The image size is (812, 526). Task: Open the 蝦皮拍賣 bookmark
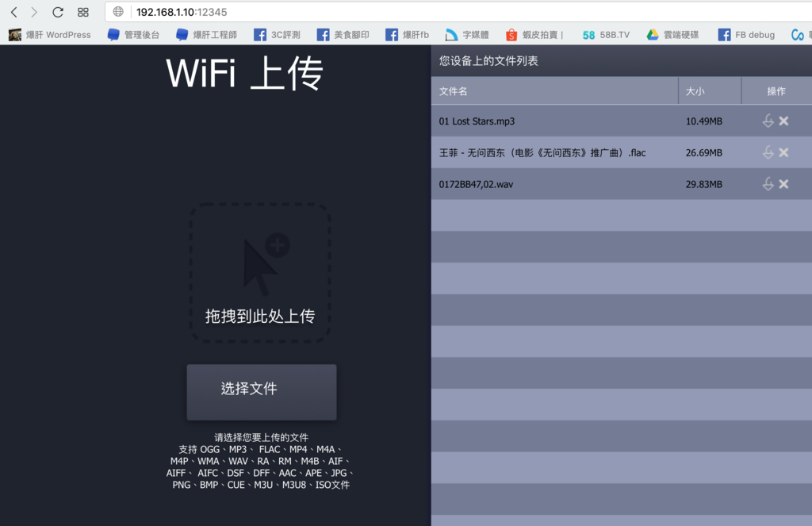[534, 35]
